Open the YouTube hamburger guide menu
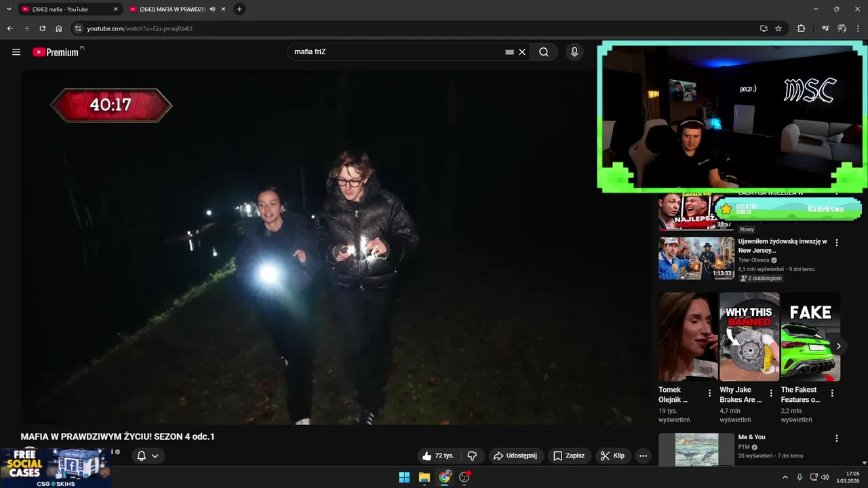The height and width of the screenshot is (488, 868). pyautogui.click(x=16, y=52)
